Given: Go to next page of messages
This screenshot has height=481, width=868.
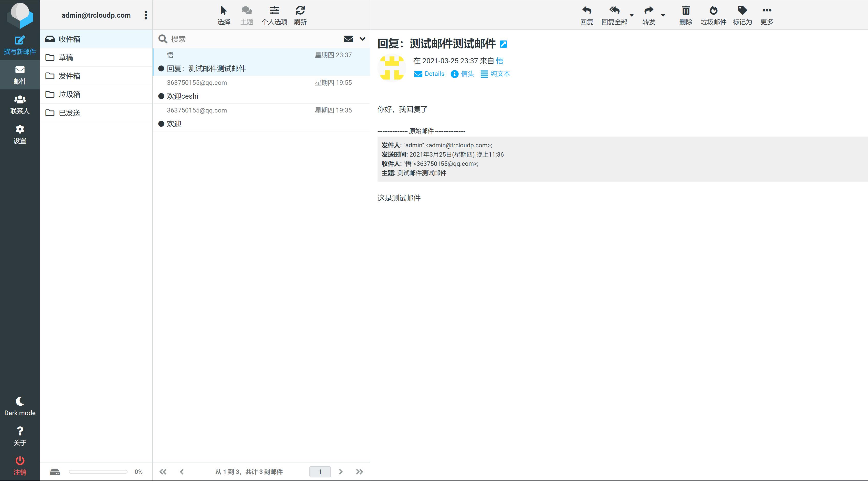Looking at the screenshot, I should coord(341,472).
